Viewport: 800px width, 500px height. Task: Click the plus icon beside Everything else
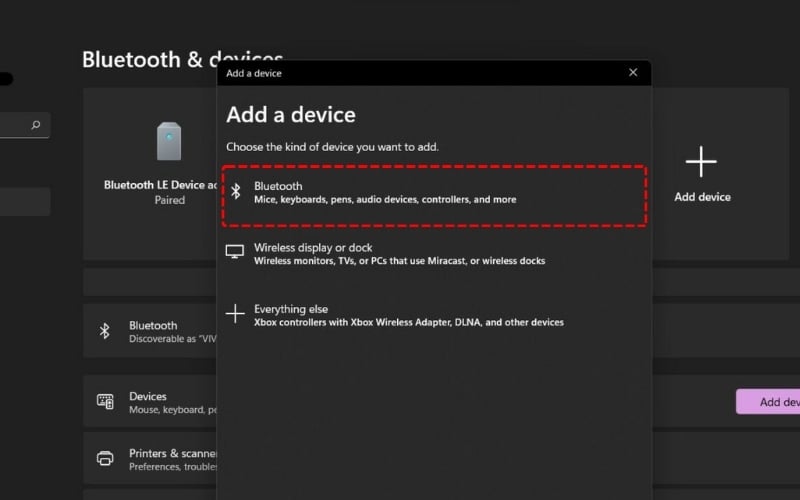point(235,314)
